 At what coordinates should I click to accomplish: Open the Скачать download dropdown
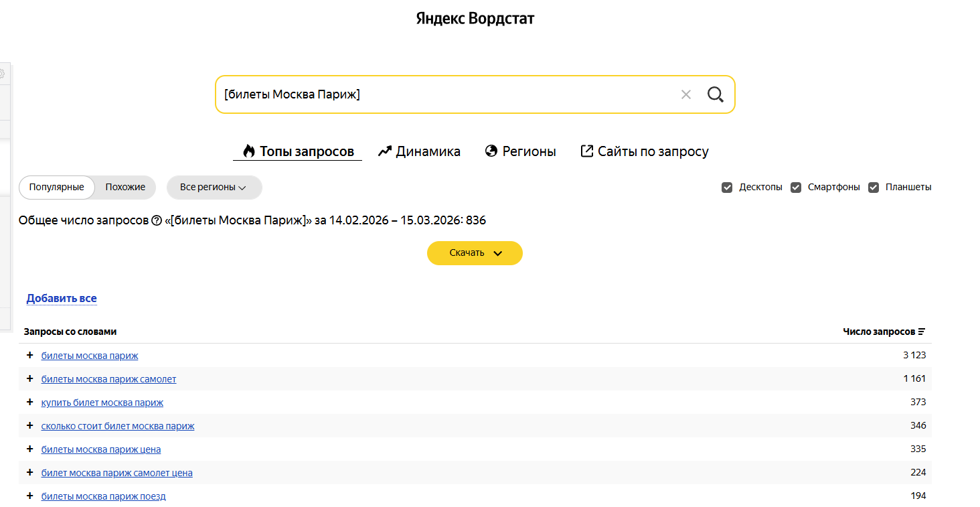[x=475, y=253]
